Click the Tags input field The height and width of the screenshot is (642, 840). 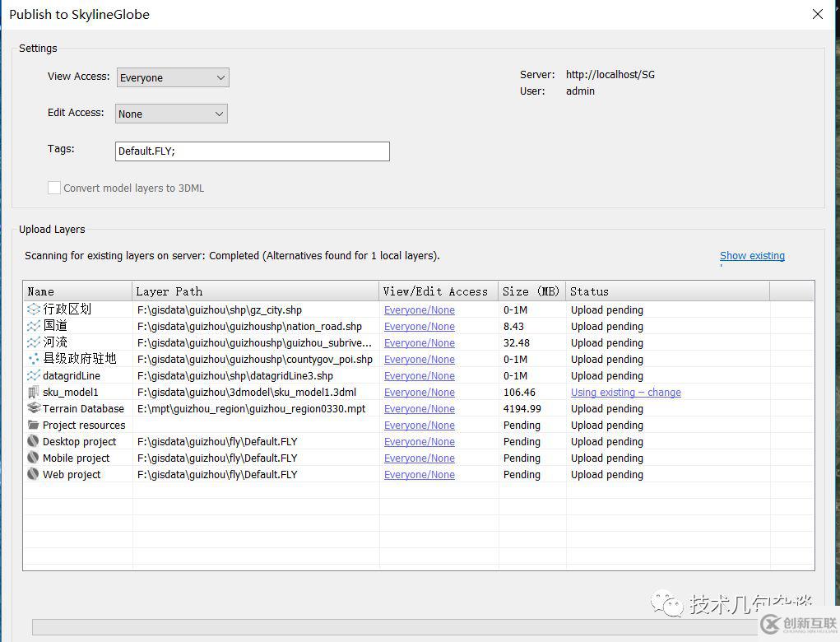point(253,151)
